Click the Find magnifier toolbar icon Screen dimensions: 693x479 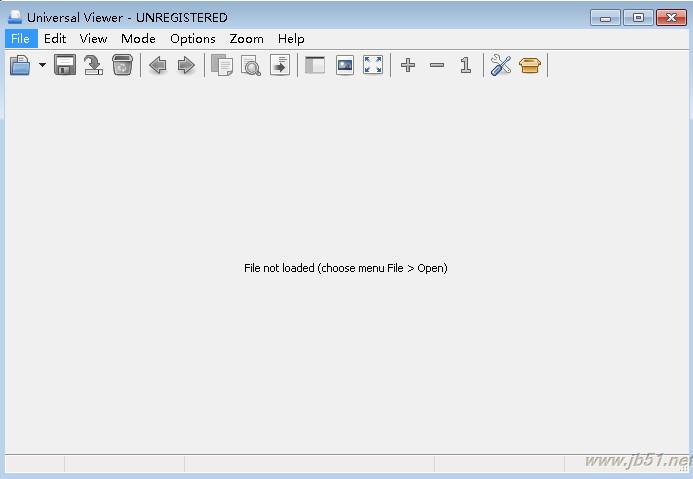(251, 65)
